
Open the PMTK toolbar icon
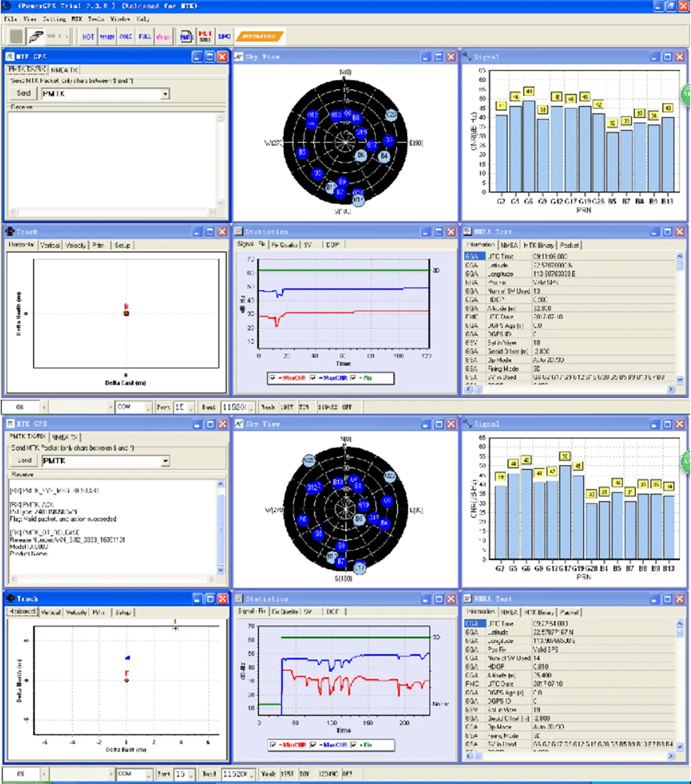(x=187, y=37)
